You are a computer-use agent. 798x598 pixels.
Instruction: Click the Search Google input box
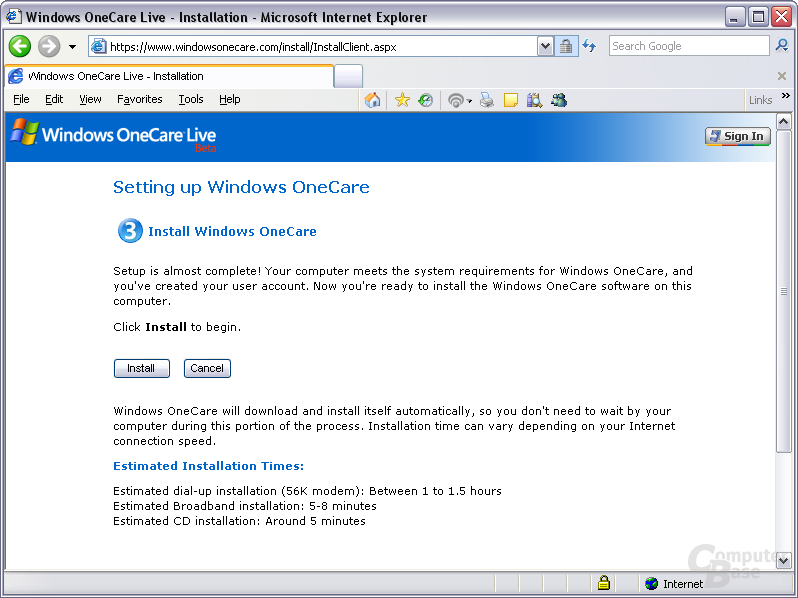tap(689, 46)
